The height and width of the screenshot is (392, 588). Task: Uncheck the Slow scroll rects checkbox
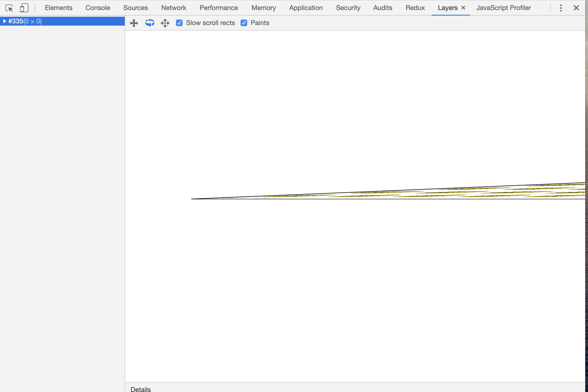[x=179, y=23]
